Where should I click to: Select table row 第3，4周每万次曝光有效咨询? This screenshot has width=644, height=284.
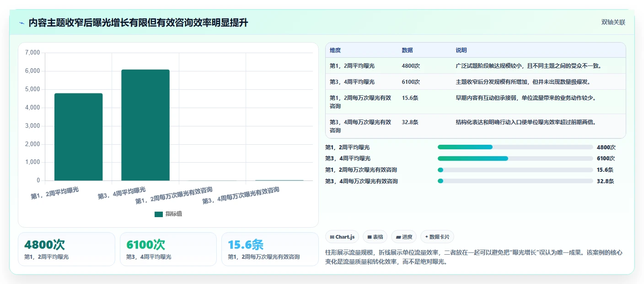click(475, 126)
